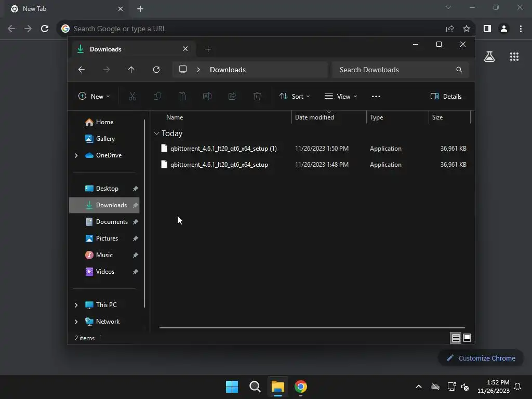Click Share this page icon in Chrome
The width and height of the screenshot is (532, 399).
(450, 29)
